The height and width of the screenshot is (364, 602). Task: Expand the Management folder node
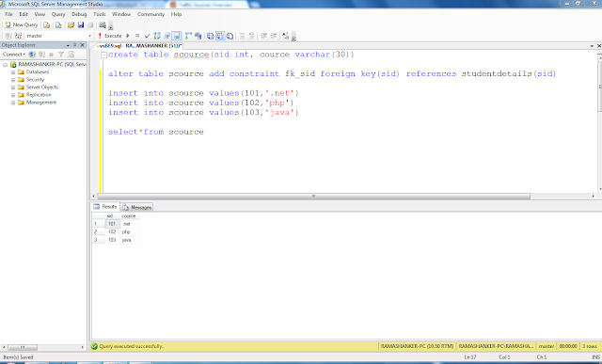13,103
